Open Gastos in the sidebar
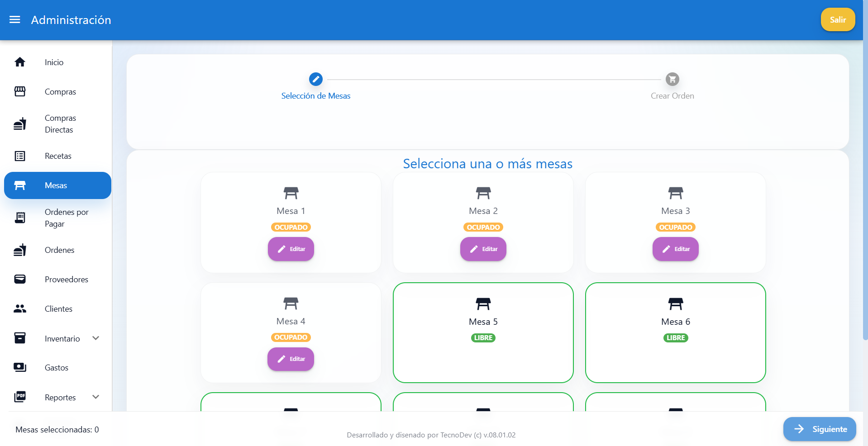Screen dimensions: 868x446 tap(58, 367)
